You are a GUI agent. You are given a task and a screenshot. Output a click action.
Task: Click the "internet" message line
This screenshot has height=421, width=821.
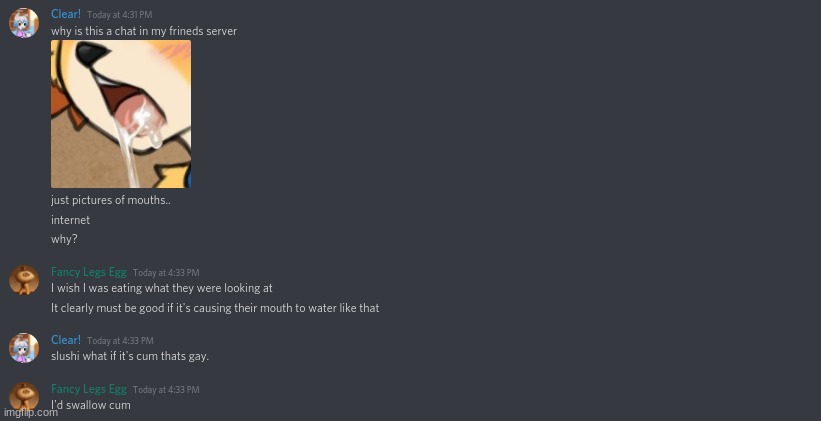pyautogui.click(x=70, y=220)
